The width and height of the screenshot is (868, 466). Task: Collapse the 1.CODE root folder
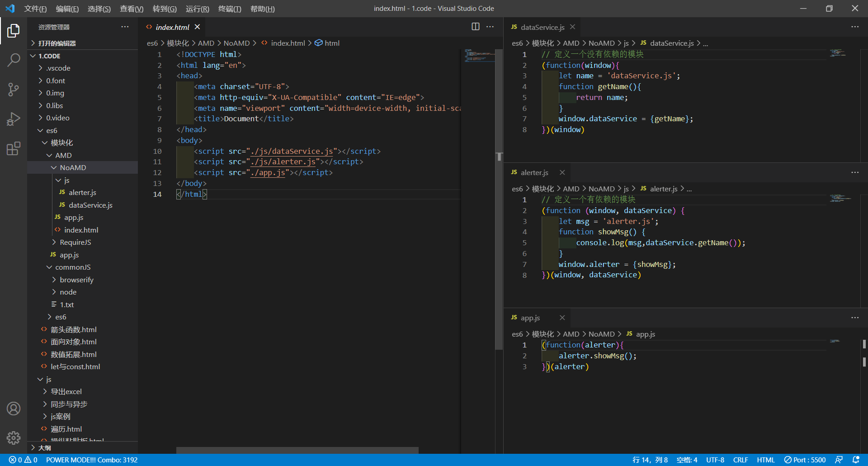pyautogui.click(x=82, y=56)
